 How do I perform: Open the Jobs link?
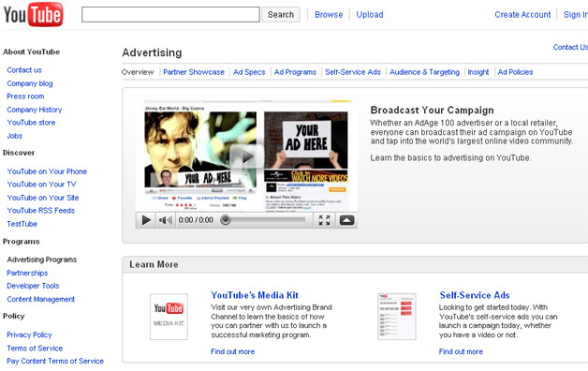[15, 136]
